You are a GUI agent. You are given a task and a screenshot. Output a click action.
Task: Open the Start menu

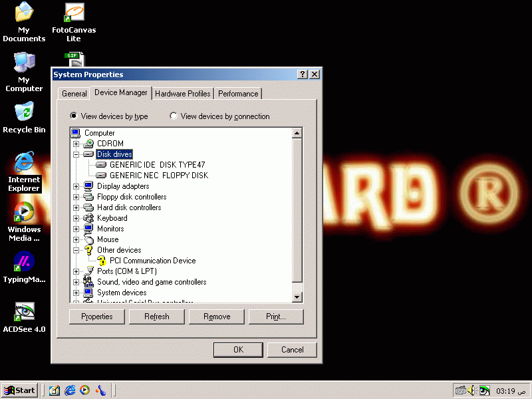pyautogui.click(x=19, y=390)
